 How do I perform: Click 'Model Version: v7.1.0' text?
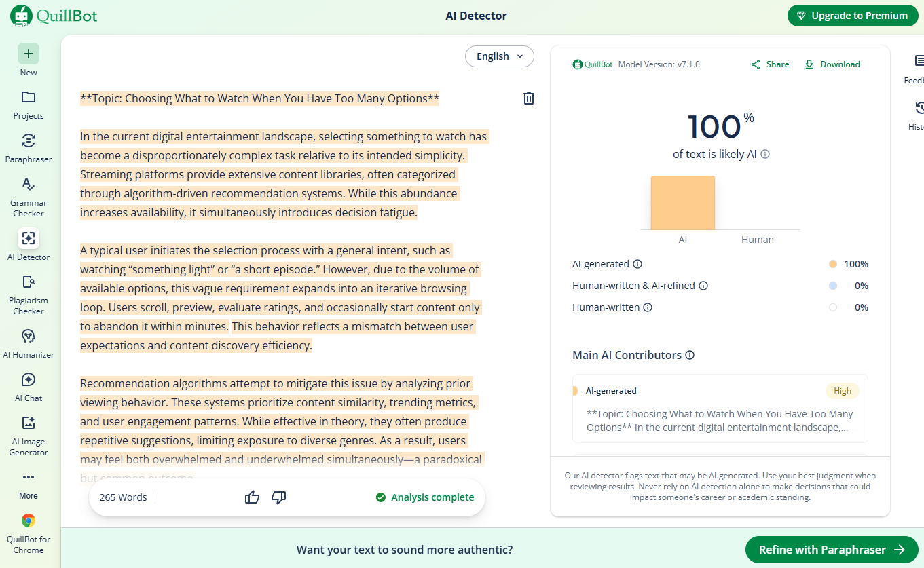659,64
